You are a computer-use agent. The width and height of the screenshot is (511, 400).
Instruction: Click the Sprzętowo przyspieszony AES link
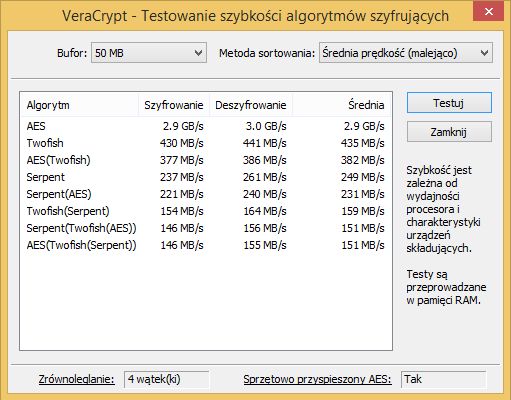[x=317, y=379]
